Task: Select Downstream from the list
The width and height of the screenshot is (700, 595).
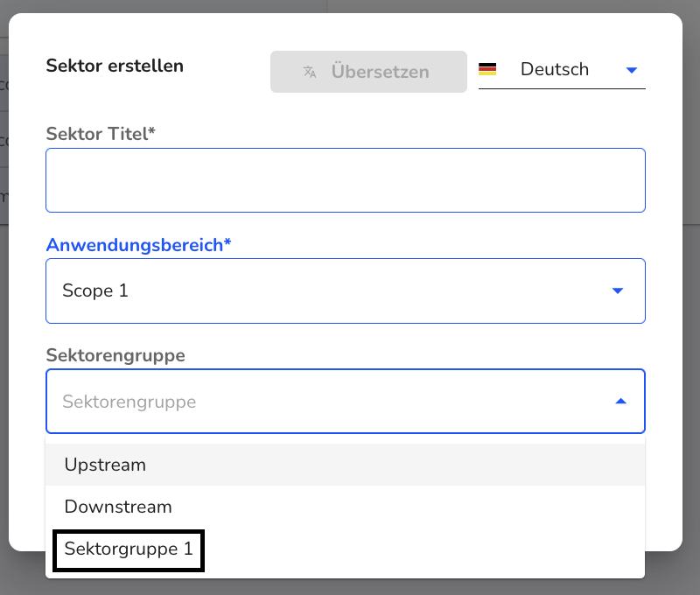Action: [345, 507]
